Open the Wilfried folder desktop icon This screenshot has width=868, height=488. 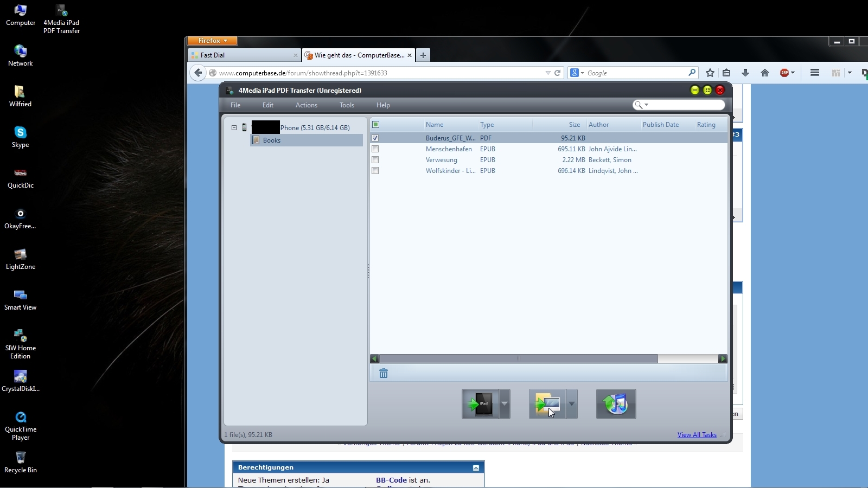pyautogui.click(x=21, y=96)
